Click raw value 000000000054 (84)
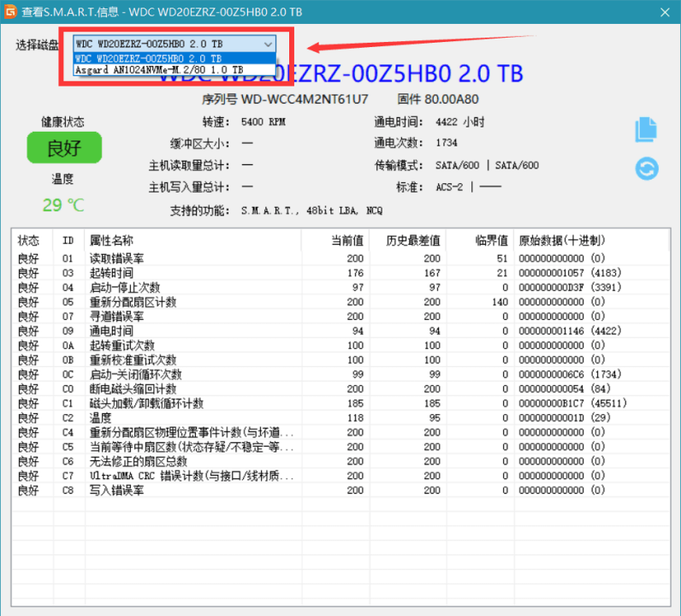 coord(564,388)
